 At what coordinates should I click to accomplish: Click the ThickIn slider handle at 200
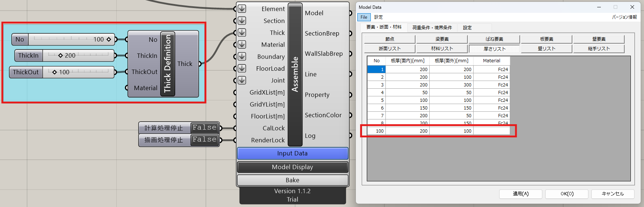click(61, 56)
